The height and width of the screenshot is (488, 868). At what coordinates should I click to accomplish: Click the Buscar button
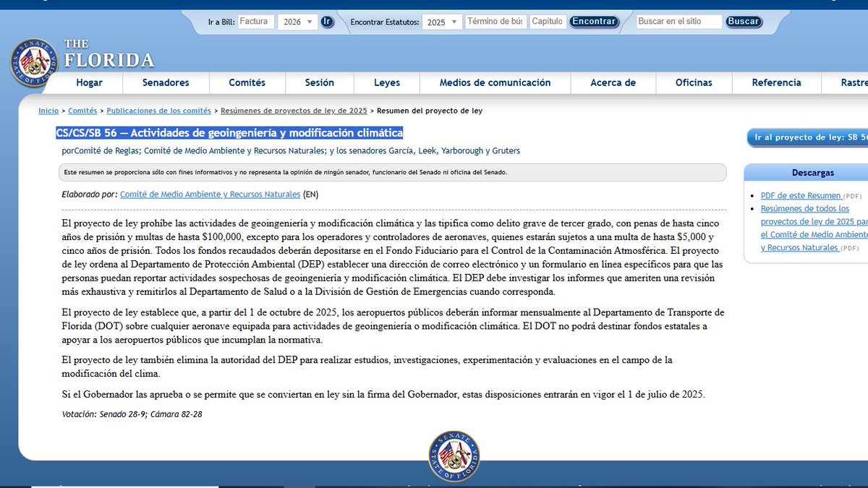(x=744, y=22)
